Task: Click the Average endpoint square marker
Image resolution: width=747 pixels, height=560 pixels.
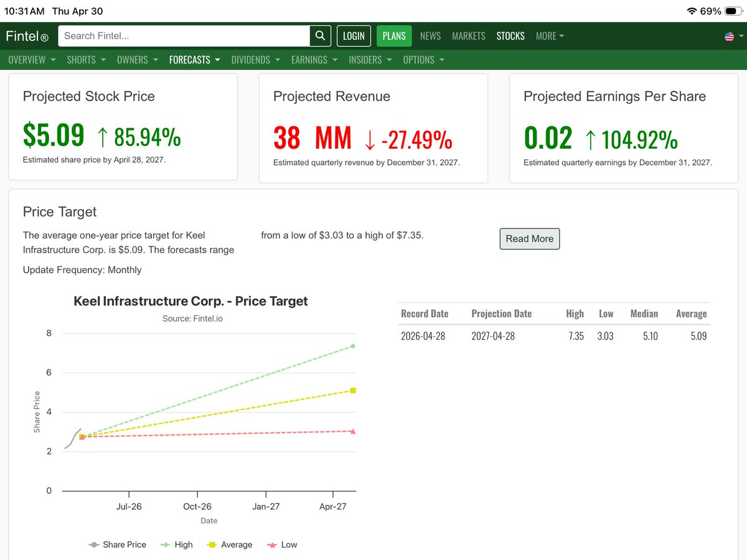Action: click(x=353, y=390)
